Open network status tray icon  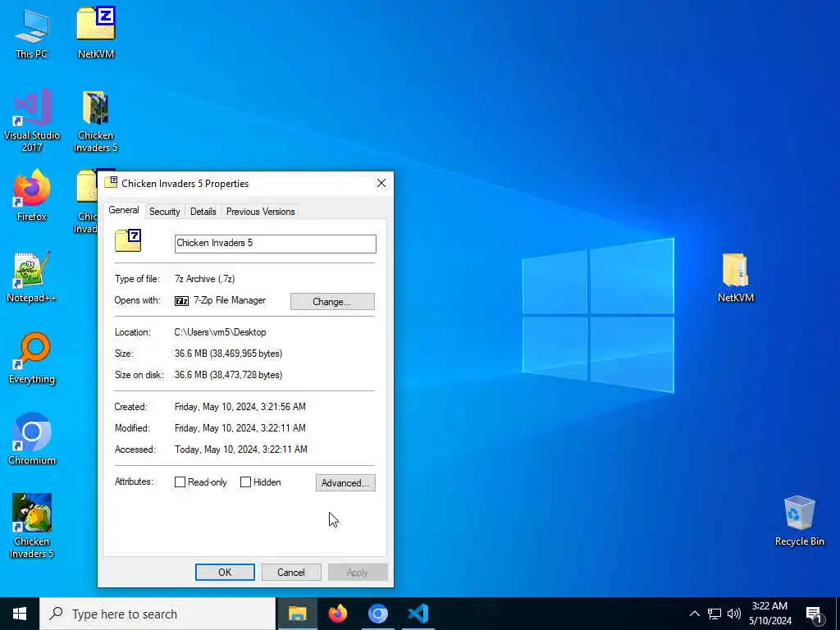pos(714,614)
